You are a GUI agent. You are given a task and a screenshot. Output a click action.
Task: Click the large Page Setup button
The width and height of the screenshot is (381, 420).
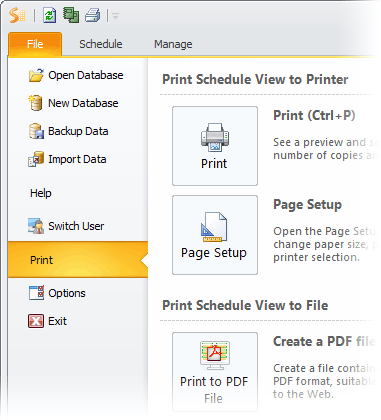[x=215, y=235]
